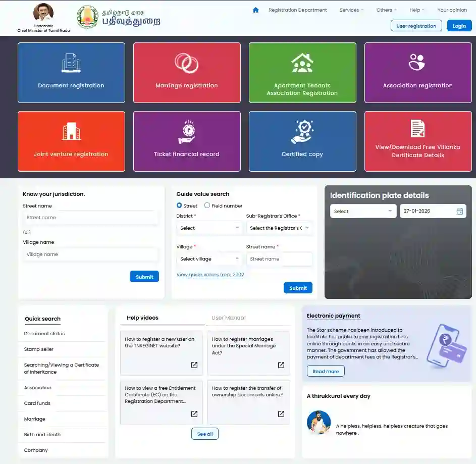
Task: Expand the District dropdown
Action: tap(209, 228)
